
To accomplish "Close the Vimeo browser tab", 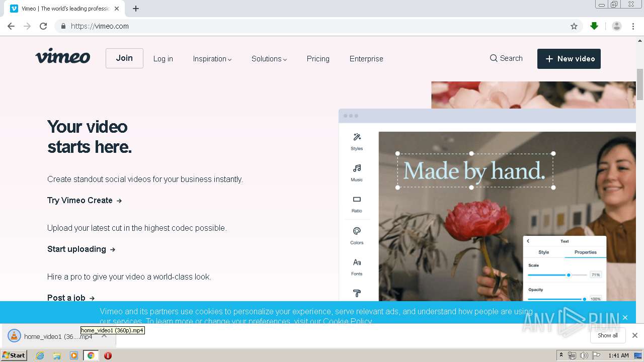I will [117, 9].
